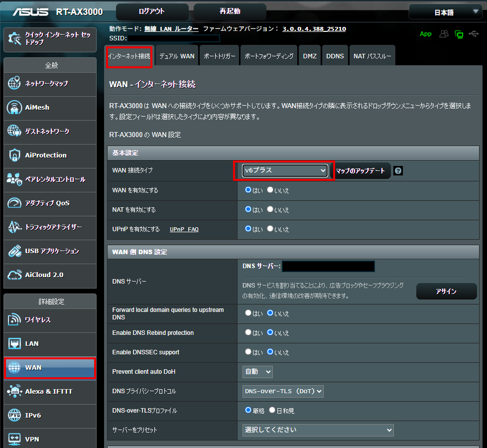Image resolution: width=487 pixels, height=448 pixels.
Task: Open the WAN connection type dropdown
Action: click(285, 170)
